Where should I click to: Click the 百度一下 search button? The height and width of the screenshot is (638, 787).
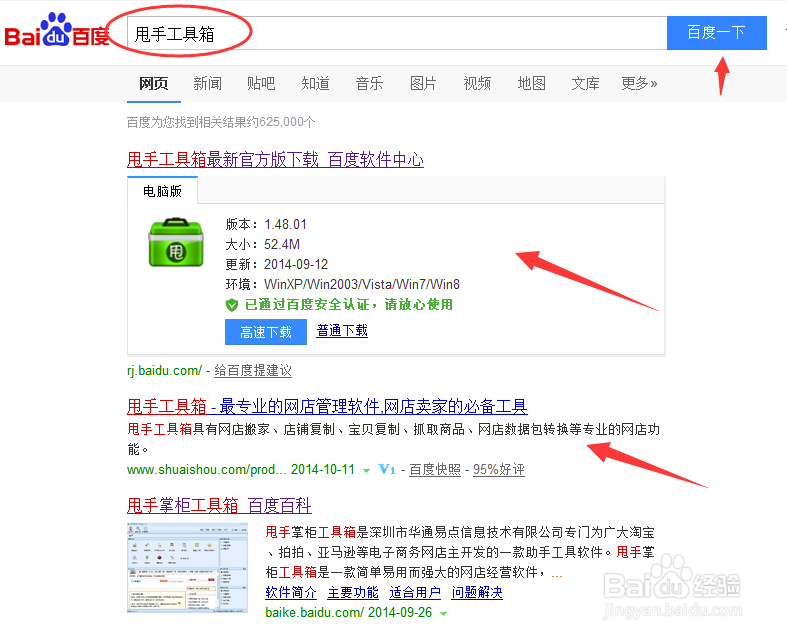point(716,33)
